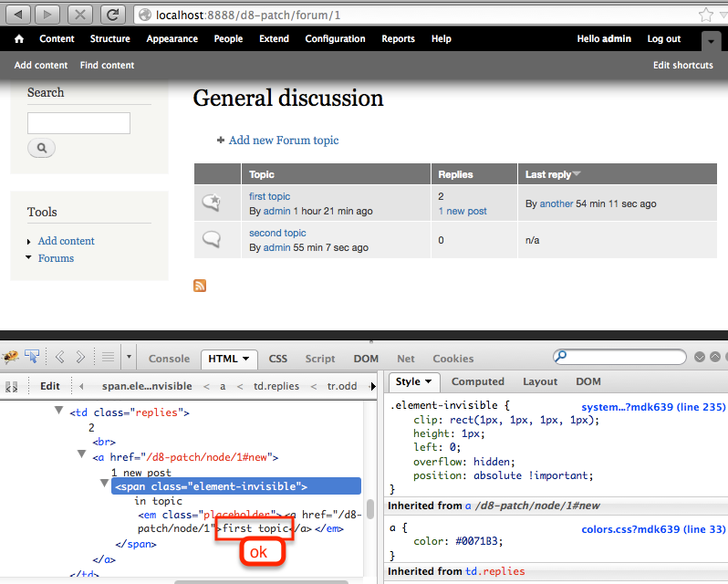The height and width of the screenshot is (584, 728).
Task: Toggle the shortcuts drawer arrow in toolbar
Action: (x=711, y=41)
